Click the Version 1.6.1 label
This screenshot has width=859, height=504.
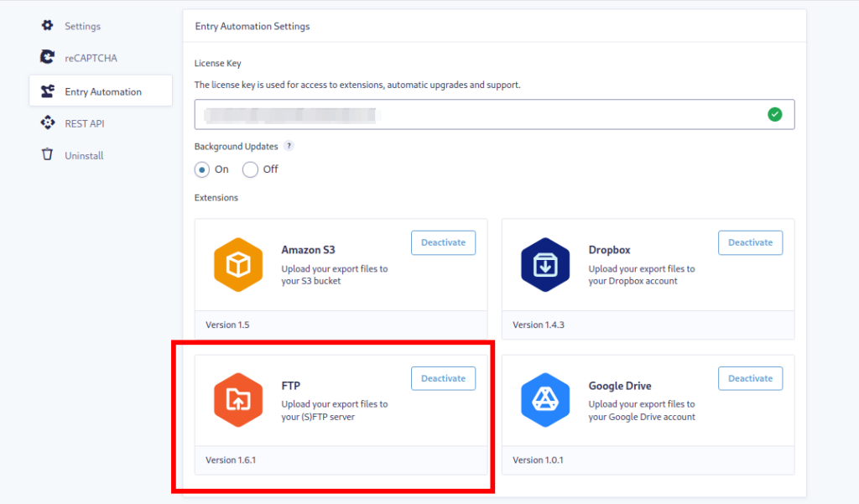(x=231, y=460)
